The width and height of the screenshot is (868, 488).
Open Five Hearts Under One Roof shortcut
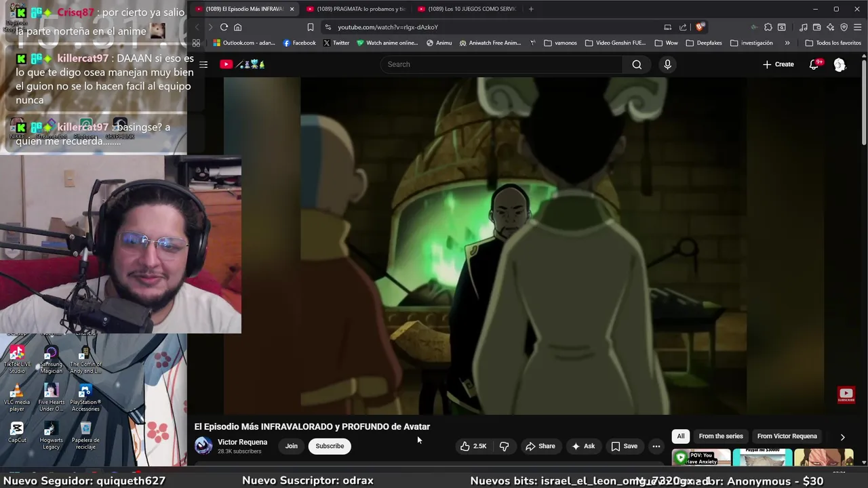coord(51,398)
